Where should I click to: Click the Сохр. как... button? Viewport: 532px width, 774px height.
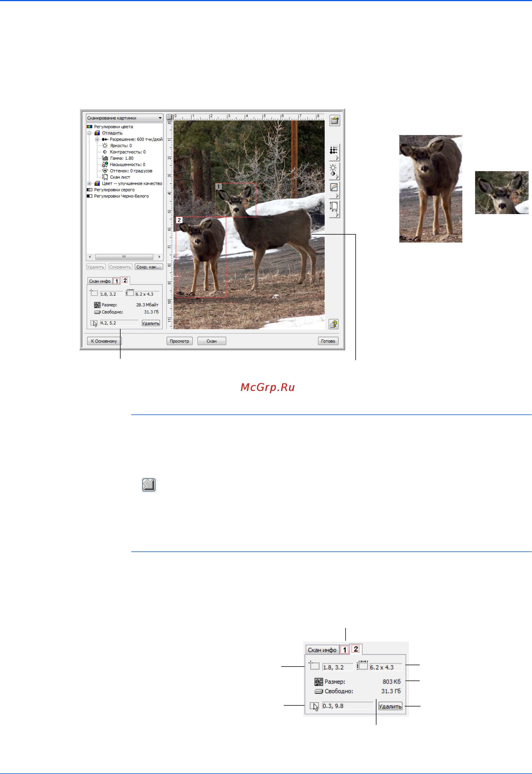tap(149, 267)
